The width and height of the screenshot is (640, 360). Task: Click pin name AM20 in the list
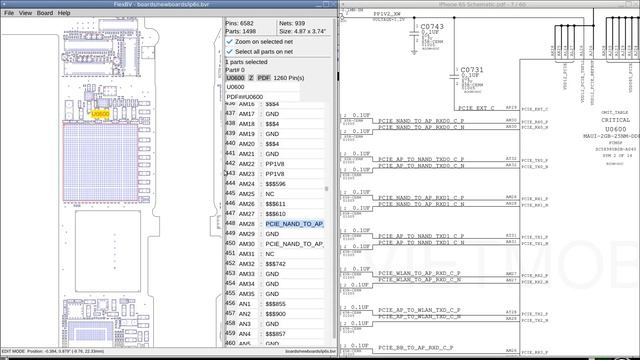[247, 144]
